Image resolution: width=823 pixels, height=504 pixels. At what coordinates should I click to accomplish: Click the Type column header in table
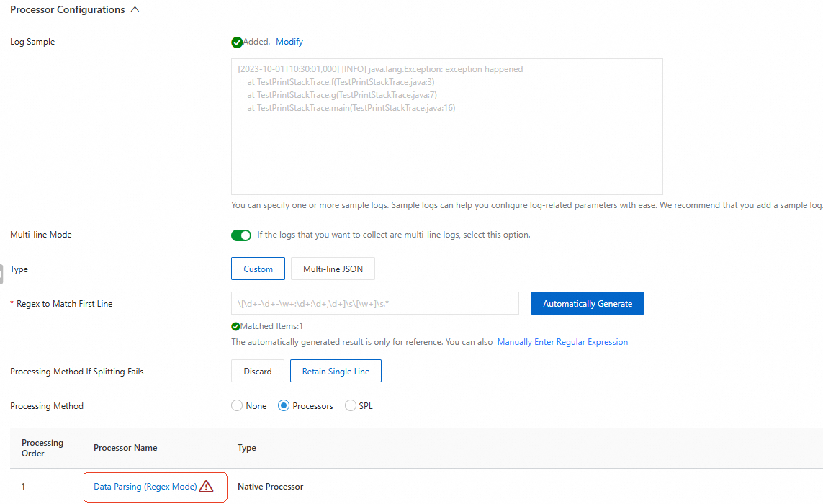click(x=247, y=448)
